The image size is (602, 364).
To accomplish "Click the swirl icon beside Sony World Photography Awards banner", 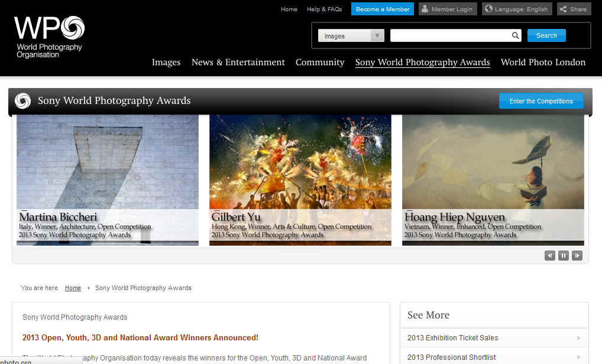I will point(22,101).
